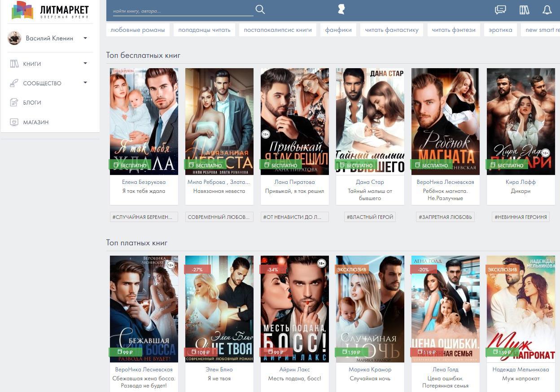Select the 'любовные романы' tag
The width and height of the screenshot is (560, 392).
pos(138,30)
